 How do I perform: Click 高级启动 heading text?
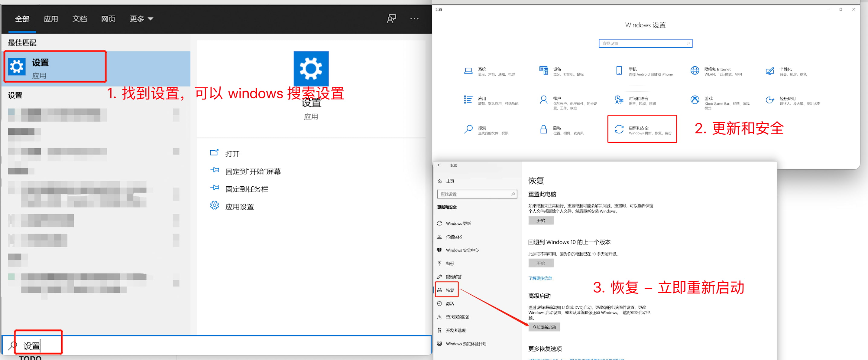(539, 296)
